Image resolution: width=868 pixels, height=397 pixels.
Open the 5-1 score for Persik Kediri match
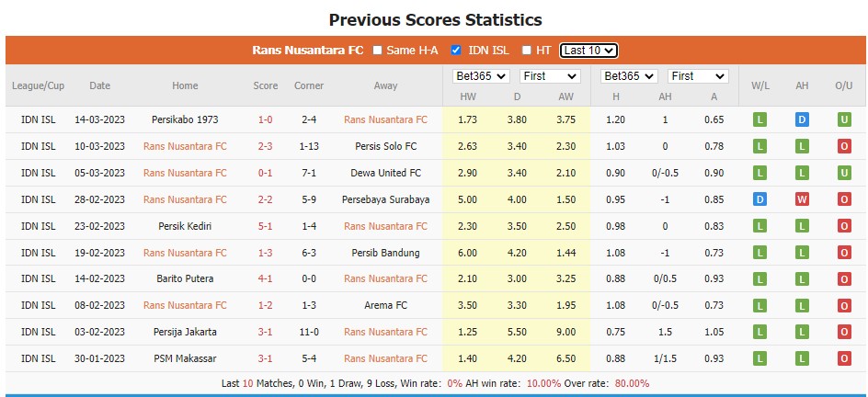click(266, 226)
